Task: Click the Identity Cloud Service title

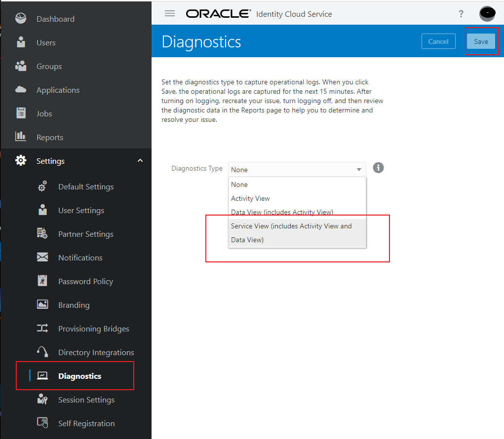Action: click(294, 14)
